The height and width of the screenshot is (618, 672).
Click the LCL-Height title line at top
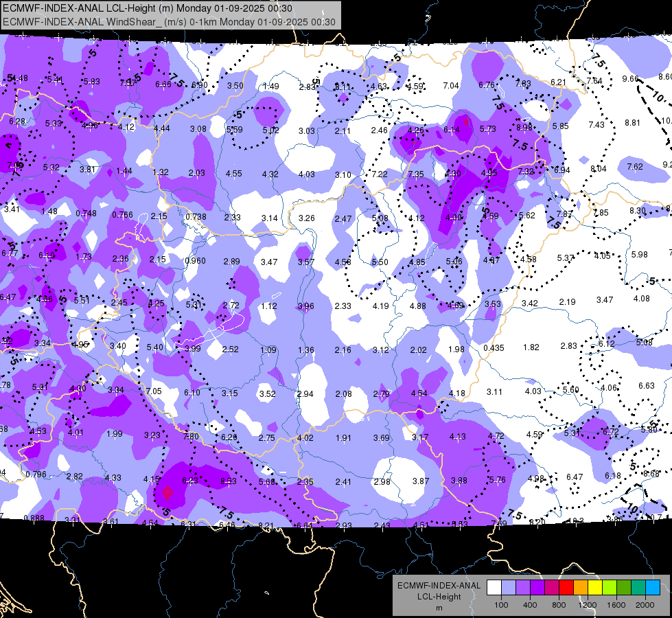pos(148,8)
